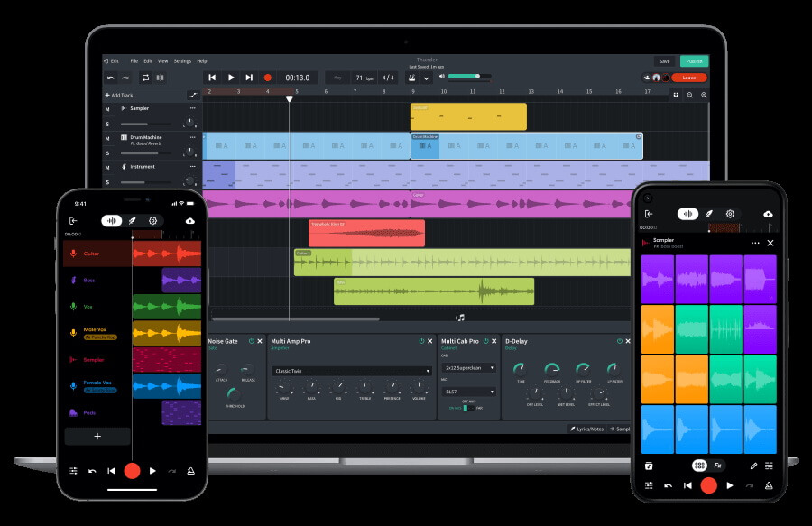Adjust the Drum Machine track volume slider

coord(146,153)
